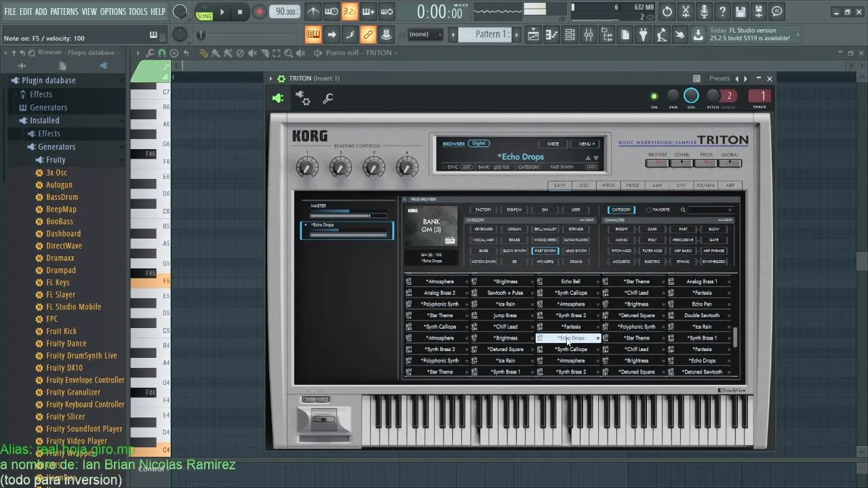Toggle wait for input before recording

332,12
